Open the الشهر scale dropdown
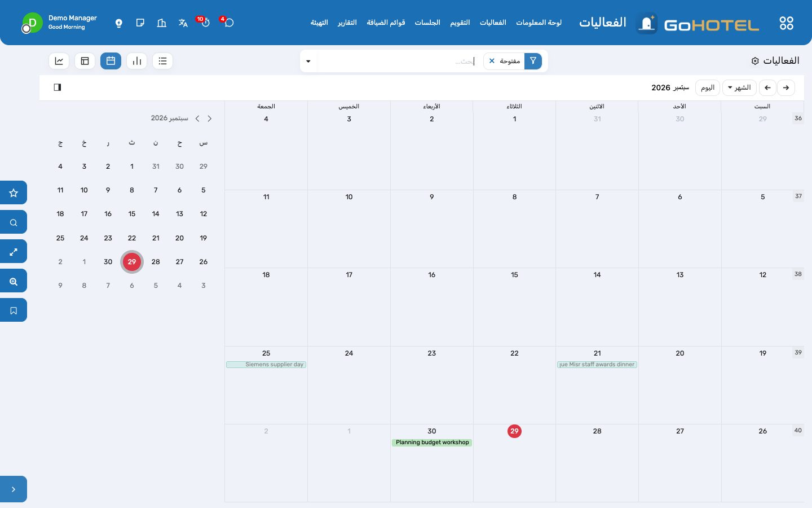The height and width of the screenshot is (508, 812). [x=739, y=87]
